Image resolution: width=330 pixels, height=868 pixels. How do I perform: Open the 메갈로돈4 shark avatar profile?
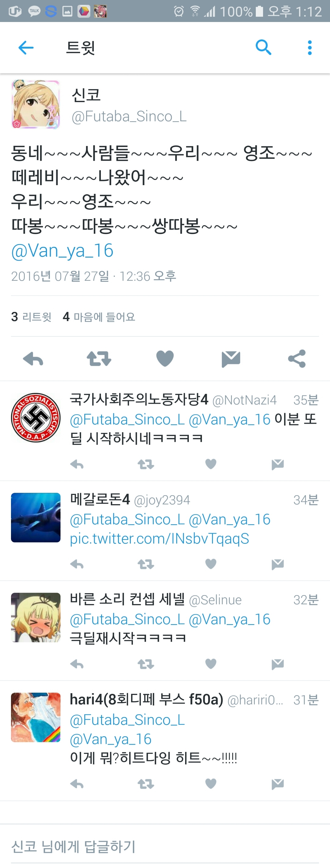point(36,518)
